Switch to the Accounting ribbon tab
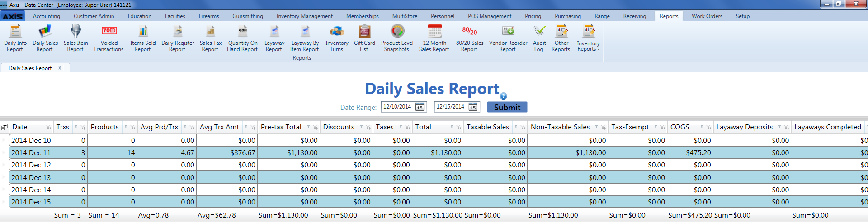The width and height of the screenshot is (868, 223). pos(47,16)
